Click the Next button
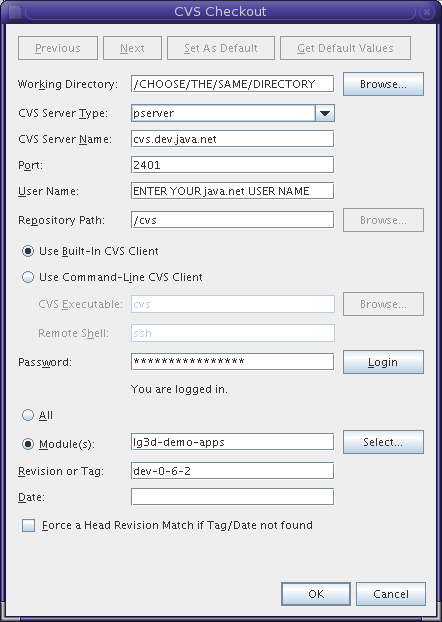This screenshot has width=442, height=622. 132,48
